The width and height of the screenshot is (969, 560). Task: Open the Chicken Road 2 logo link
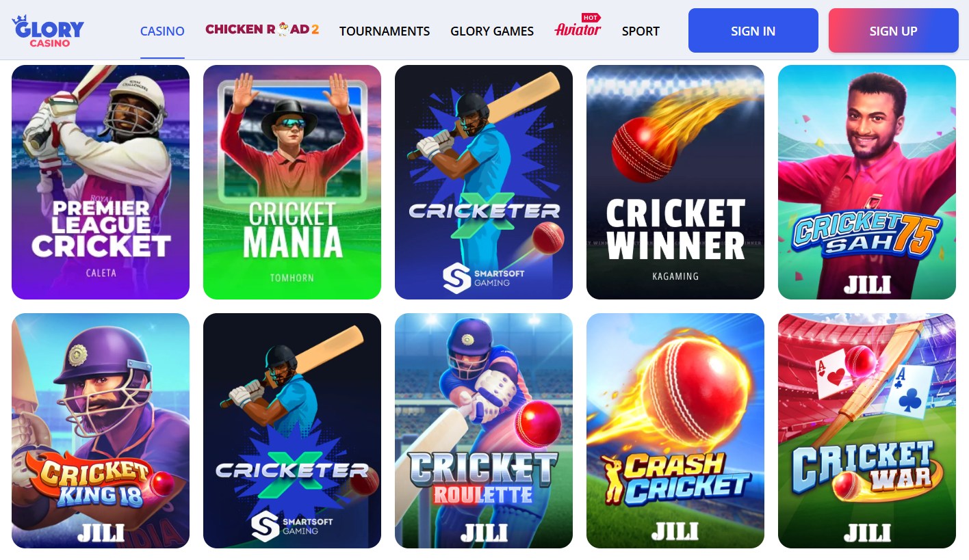tap(262, 29)
